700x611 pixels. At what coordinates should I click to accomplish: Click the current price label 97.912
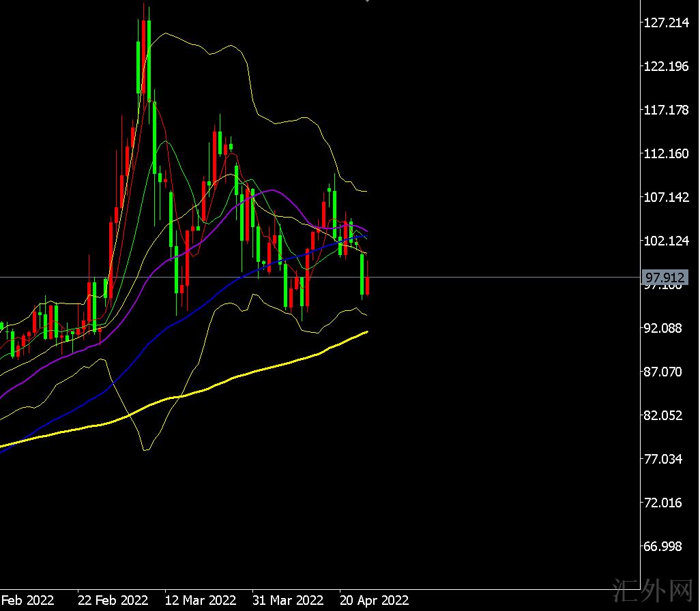(x=665, y=278)
